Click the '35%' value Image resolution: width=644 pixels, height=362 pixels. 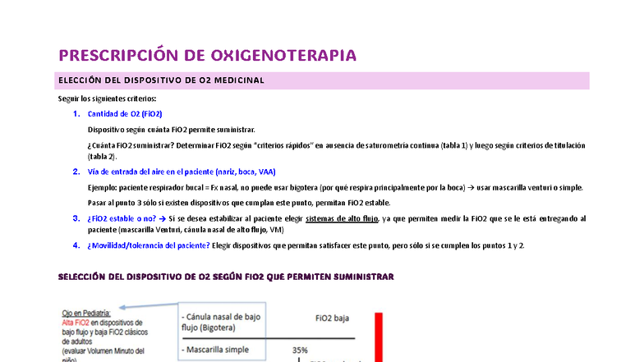click(300, 350)
